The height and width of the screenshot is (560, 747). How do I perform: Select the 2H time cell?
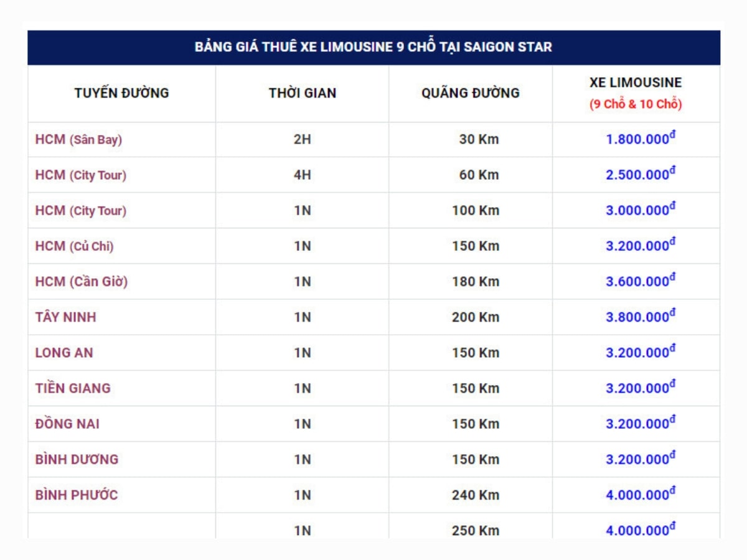click(303, 139)
